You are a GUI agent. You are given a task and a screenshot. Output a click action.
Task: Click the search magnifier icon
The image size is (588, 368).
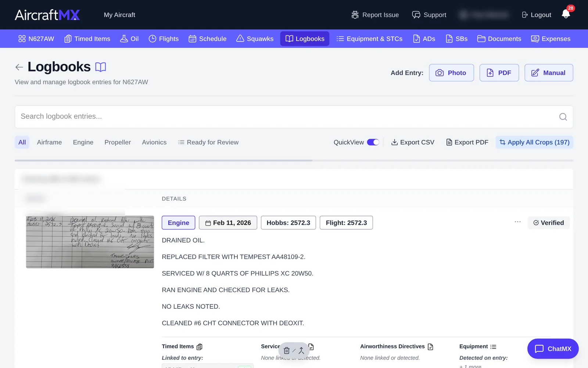click(563, 117)
